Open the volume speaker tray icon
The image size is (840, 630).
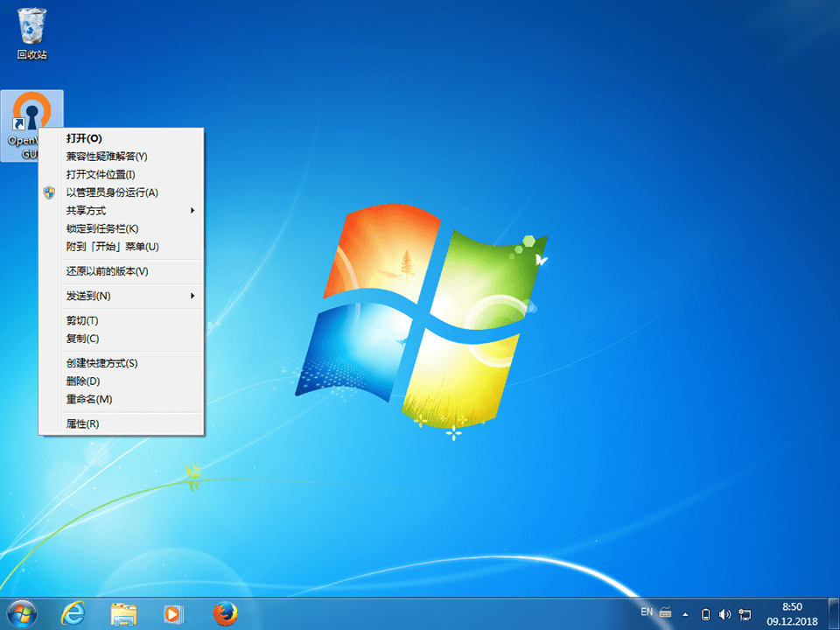[724, 614]
